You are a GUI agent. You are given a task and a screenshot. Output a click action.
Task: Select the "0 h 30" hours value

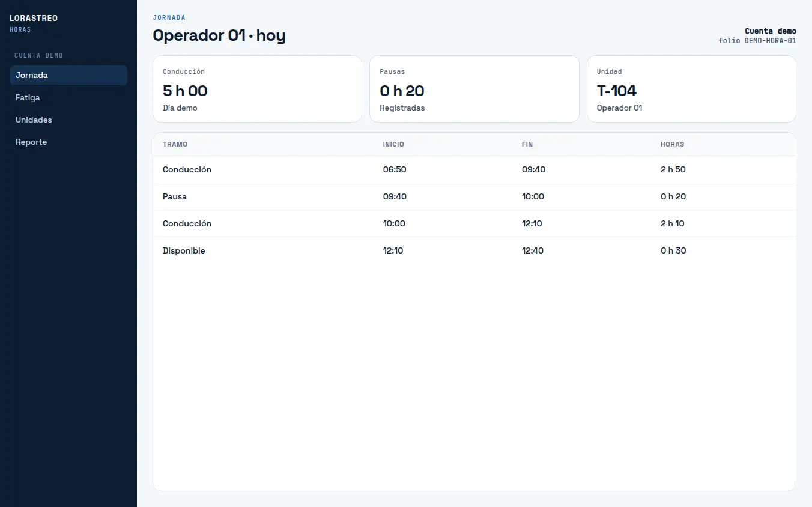coord(673,251)
